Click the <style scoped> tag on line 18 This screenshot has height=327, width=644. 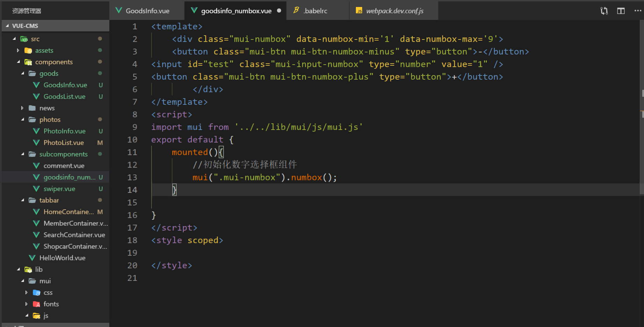point(187,240)
